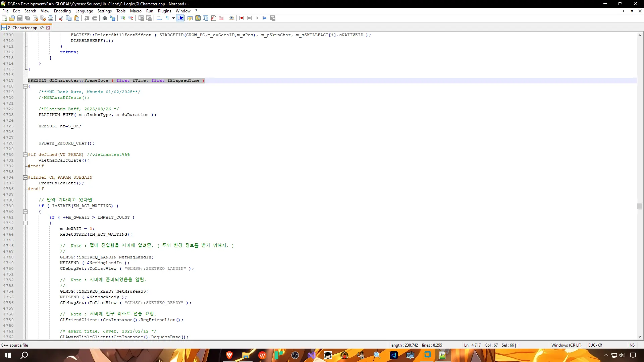Click the Print toolbar icon
The image size is (644, 362).
[x=51, y=18]
